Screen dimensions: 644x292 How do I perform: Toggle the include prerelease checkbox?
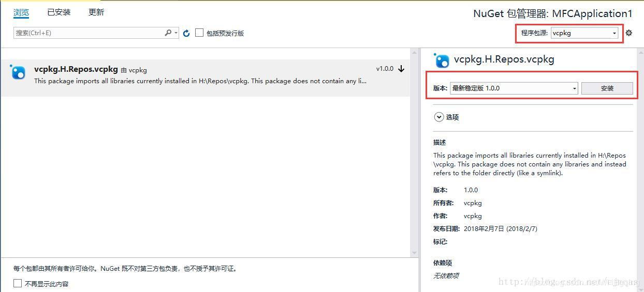pos(199,33)
